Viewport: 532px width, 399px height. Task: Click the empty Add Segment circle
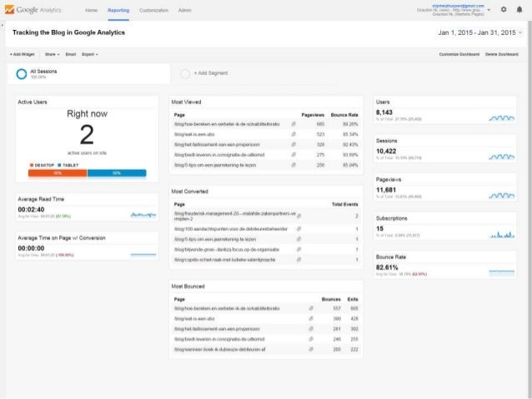(x=185, y=73)
